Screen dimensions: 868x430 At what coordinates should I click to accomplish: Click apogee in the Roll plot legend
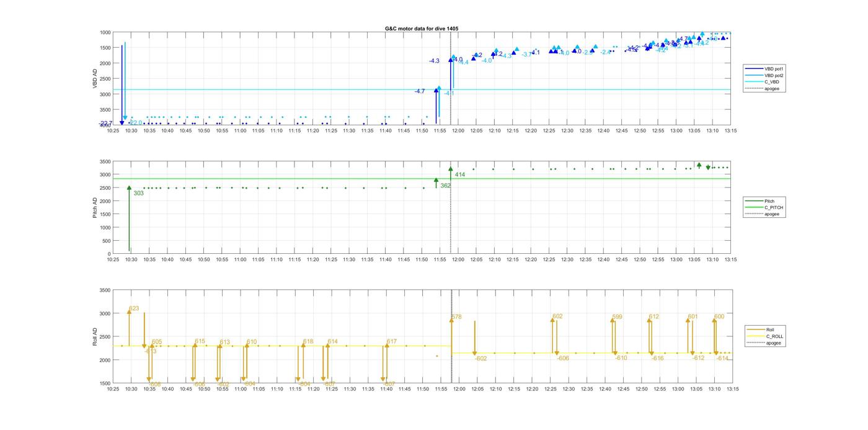click(x=765, y=343)
